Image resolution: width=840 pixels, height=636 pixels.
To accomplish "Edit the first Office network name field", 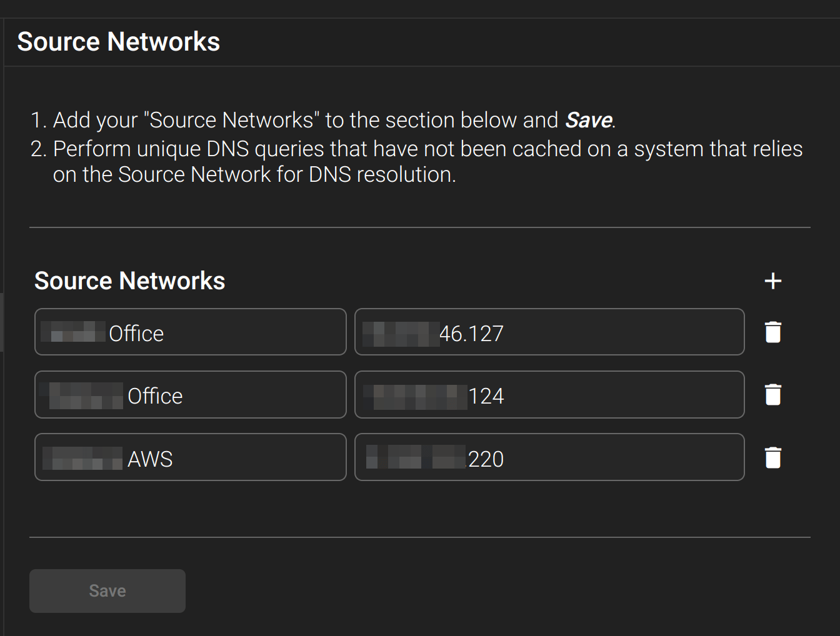I will pyautogui.click(x=191, y=332).
